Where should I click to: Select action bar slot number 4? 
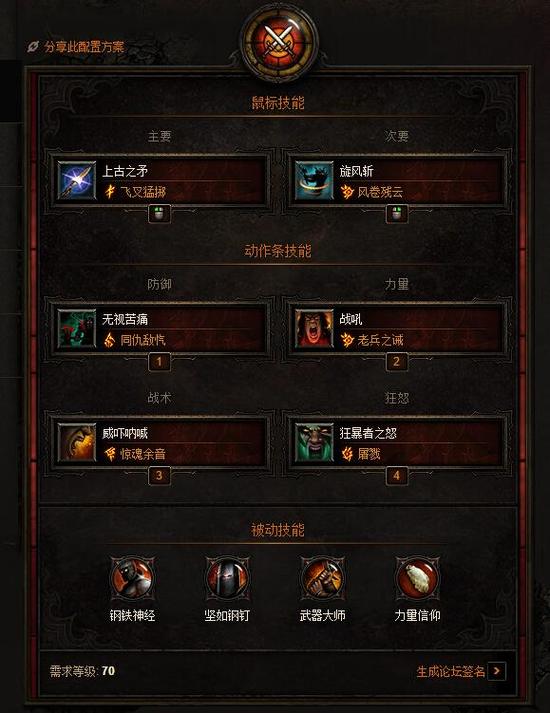point(397,476)
